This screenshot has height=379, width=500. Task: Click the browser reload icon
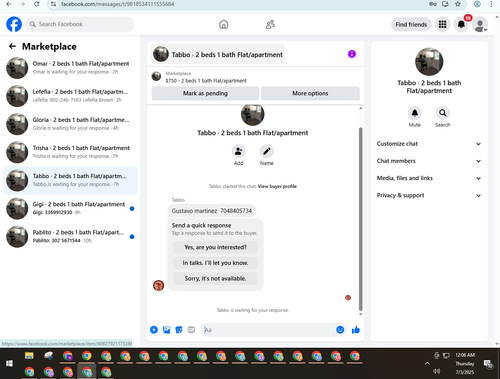click(x=37, y=4)
